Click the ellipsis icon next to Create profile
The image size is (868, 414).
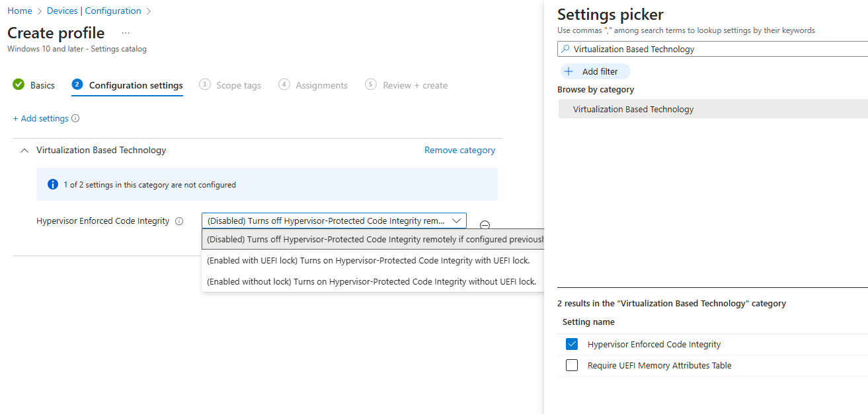click(126, 33)
